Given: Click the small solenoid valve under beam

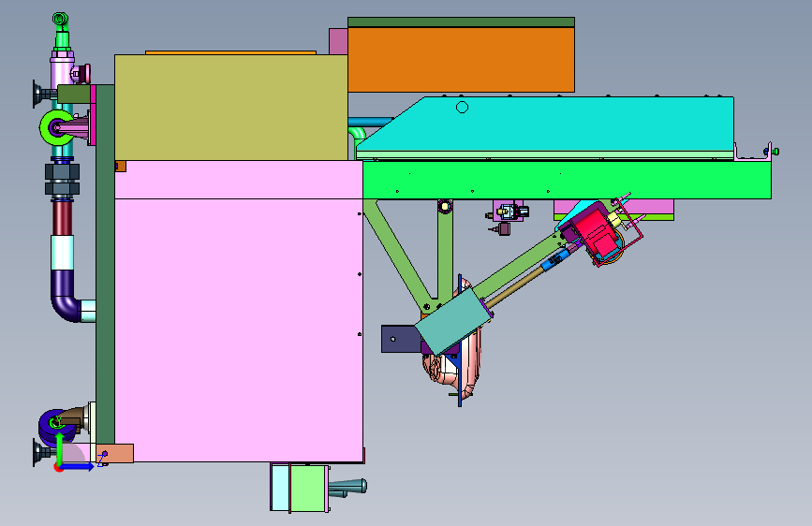Looking at the screenshot, I should (508, 212).
